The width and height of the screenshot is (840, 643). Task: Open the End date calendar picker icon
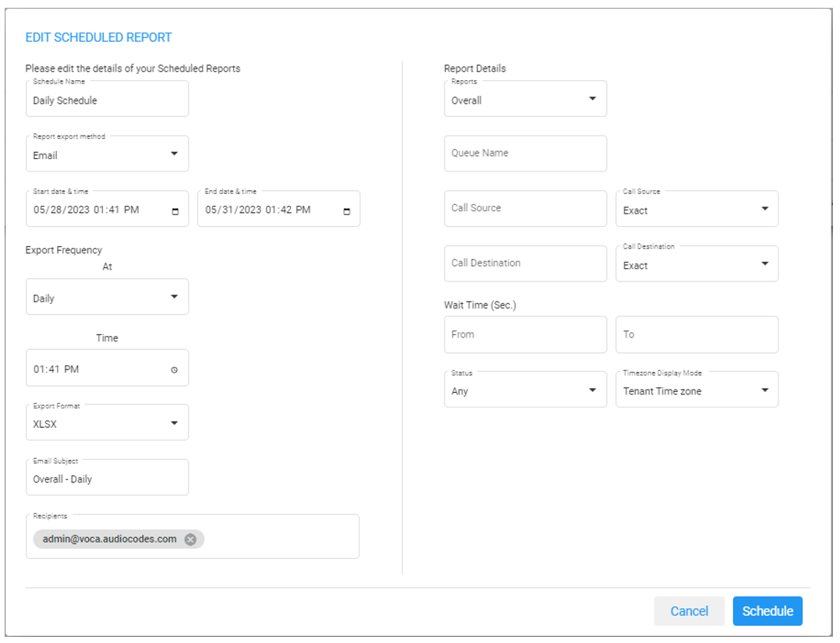pos(347,211)
